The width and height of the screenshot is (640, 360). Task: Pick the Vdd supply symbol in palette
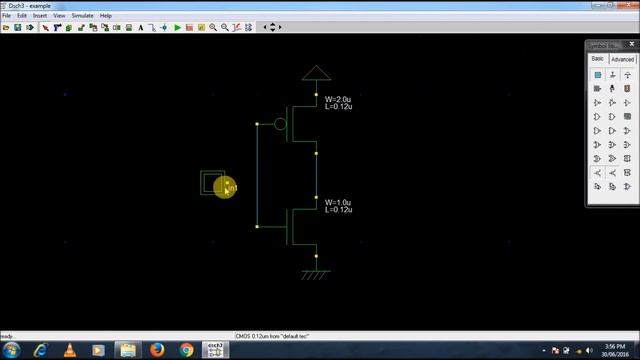pos(627,75)
